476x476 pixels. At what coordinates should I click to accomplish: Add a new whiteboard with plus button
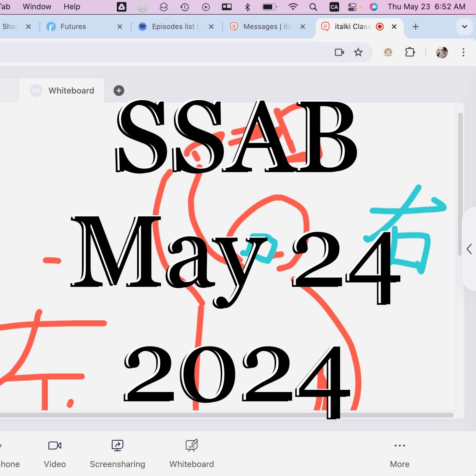pyautogui.click(x=119, y=90)
